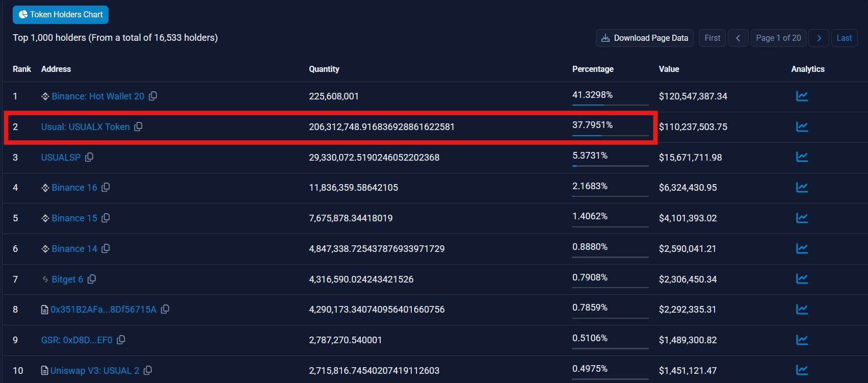View analytics for USUALSP holder

(x=802, y=157)
